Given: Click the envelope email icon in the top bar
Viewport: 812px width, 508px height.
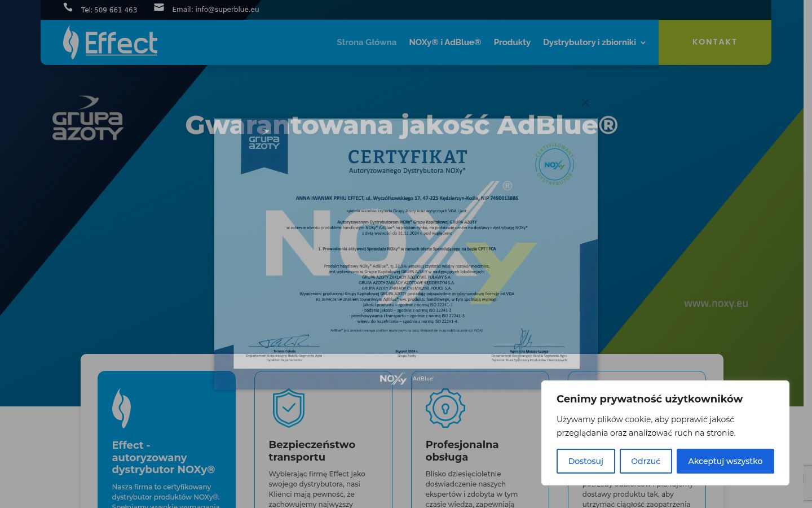Looking at the screenshot, I should [159, 7].
